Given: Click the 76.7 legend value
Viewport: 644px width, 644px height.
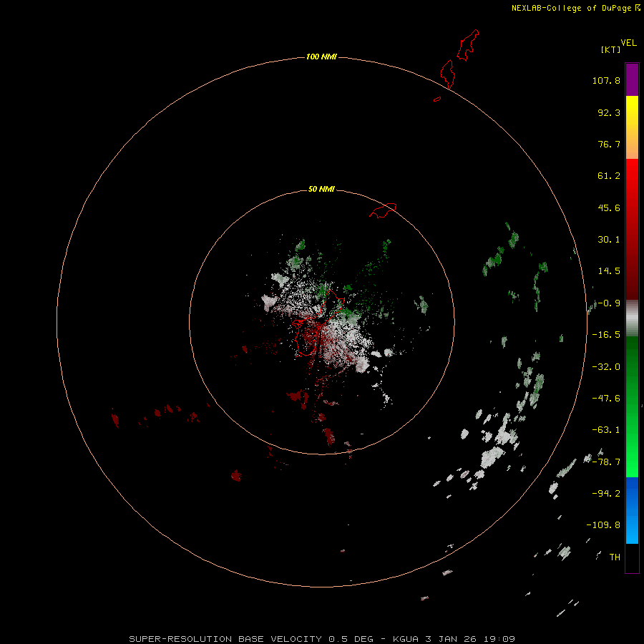Looking at the screenshot, I should point(609,144).
